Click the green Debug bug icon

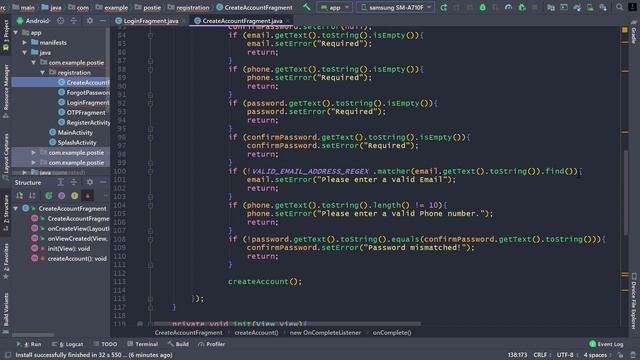482,7
